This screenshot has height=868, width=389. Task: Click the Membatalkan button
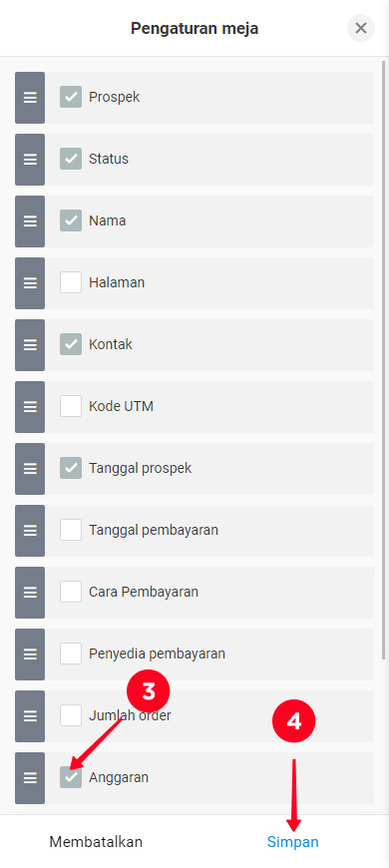(x=96, y=842)
